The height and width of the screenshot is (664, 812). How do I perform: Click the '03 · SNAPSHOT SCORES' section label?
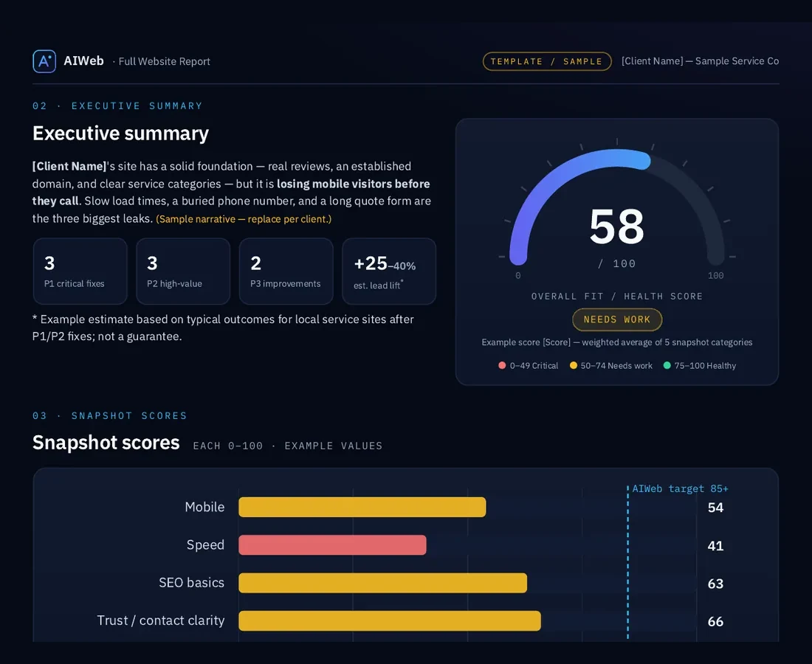click(x=110, y=416)
